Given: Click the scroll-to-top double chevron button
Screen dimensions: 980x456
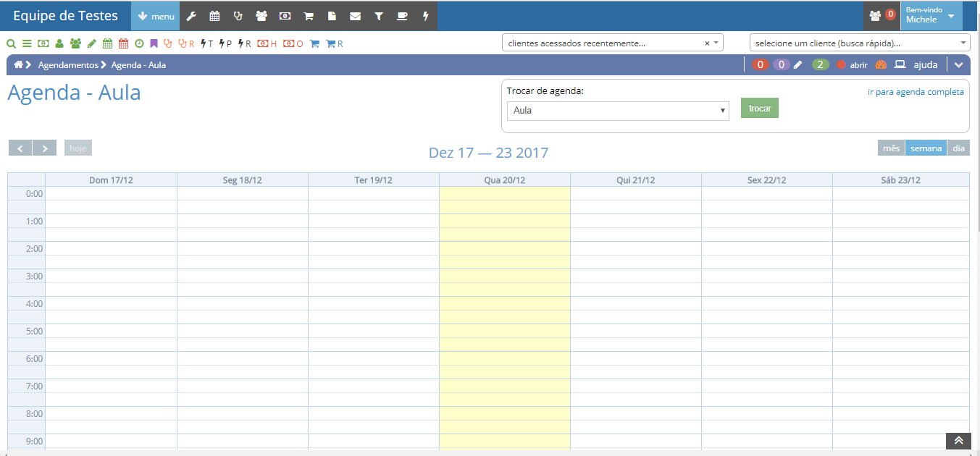Looking at the screenshot, I should click(958, 441).
